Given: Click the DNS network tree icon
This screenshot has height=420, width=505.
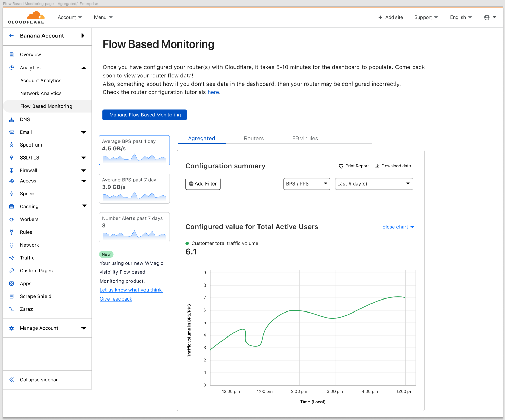Looking at the screenshot, I should 12,119.
